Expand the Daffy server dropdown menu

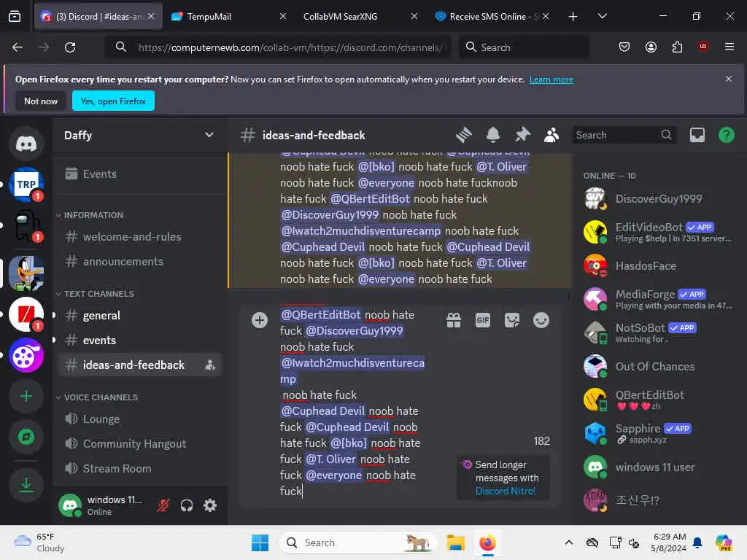click(209, 135)
